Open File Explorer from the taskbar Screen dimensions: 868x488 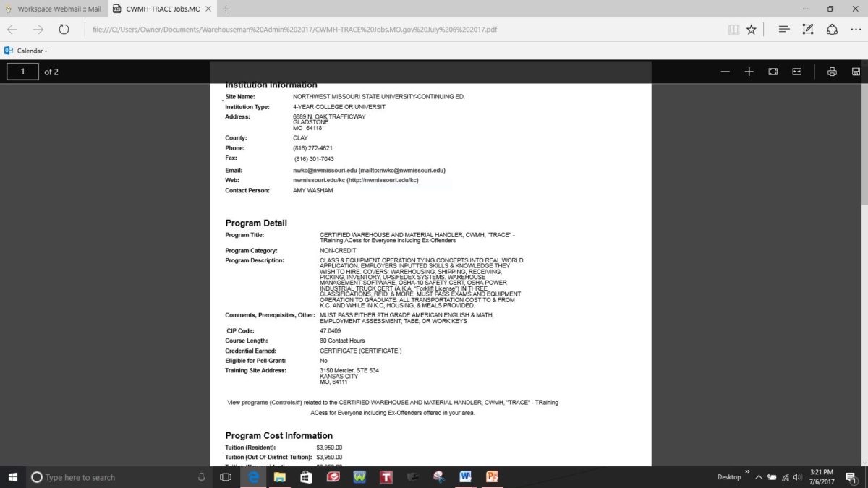pos(280,477)
